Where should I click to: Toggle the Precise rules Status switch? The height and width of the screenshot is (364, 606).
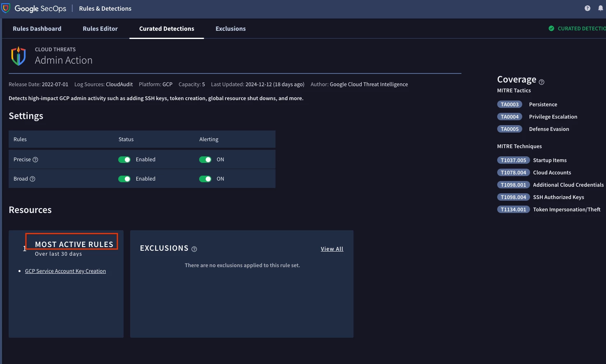[124, 160]
